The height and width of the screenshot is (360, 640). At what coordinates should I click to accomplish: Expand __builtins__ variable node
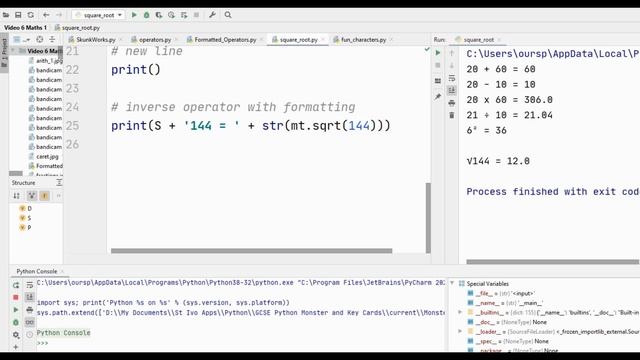tap(460, 312)
